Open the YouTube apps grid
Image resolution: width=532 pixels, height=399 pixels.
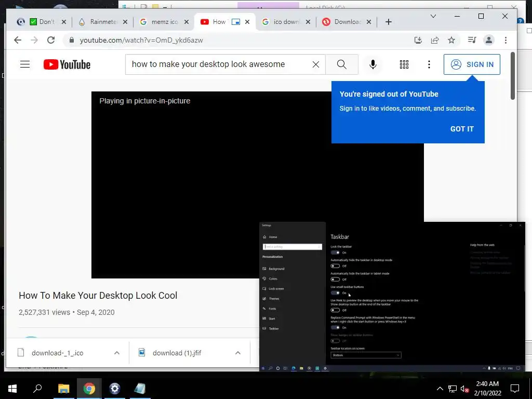(x=404, y=64)
